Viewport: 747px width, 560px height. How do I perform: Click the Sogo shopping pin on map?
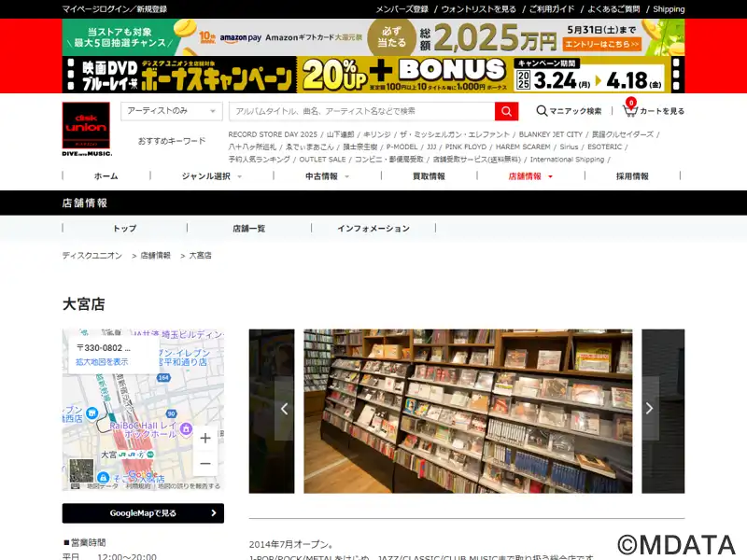tap(103, 477)
